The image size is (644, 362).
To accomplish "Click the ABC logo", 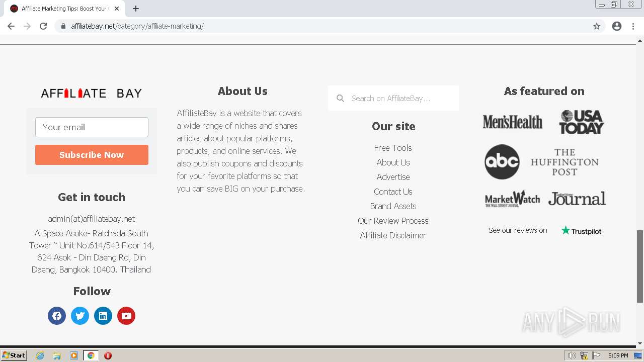I will tap(502, 162).
